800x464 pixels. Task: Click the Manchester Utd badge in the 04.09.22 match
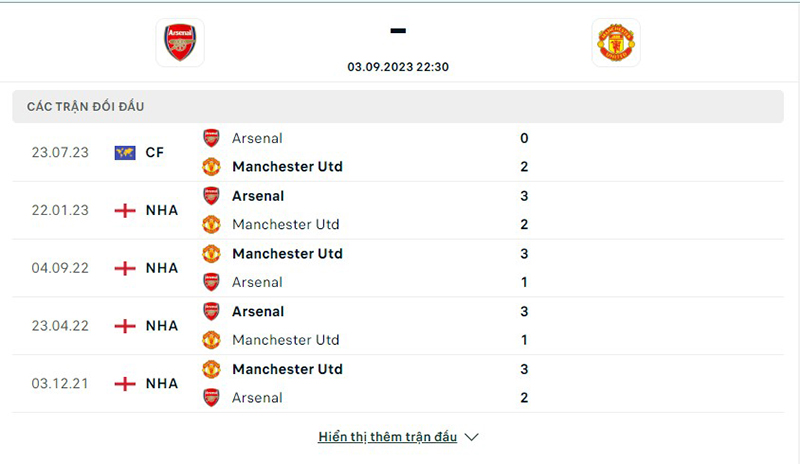pyautogui.click(x=211, y=254)
